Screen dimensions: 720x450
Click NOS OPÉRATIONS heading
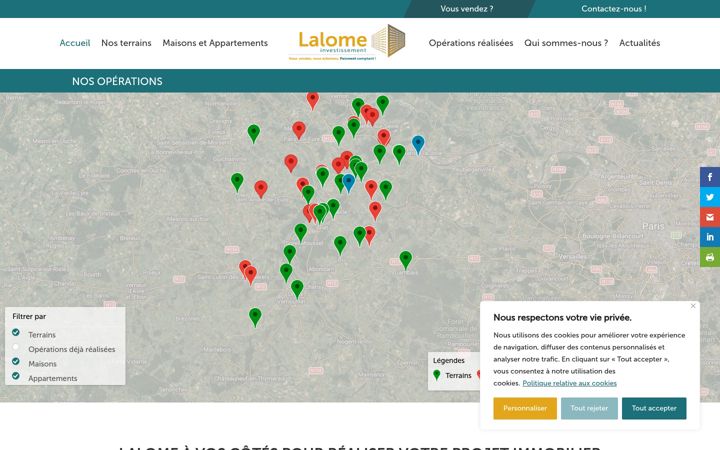click(x=117, y=81)
